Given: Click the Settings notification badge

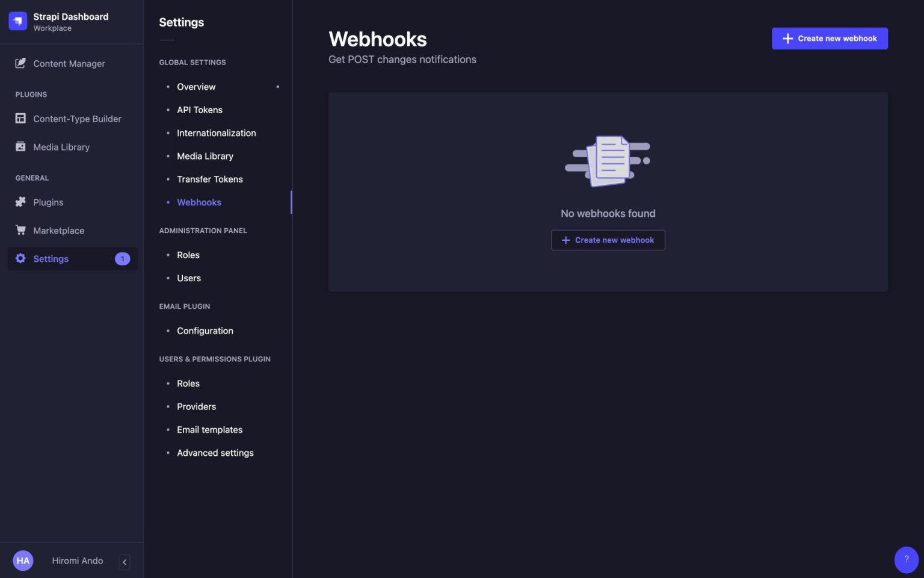Looking at the screenshot, I should 122,259.
